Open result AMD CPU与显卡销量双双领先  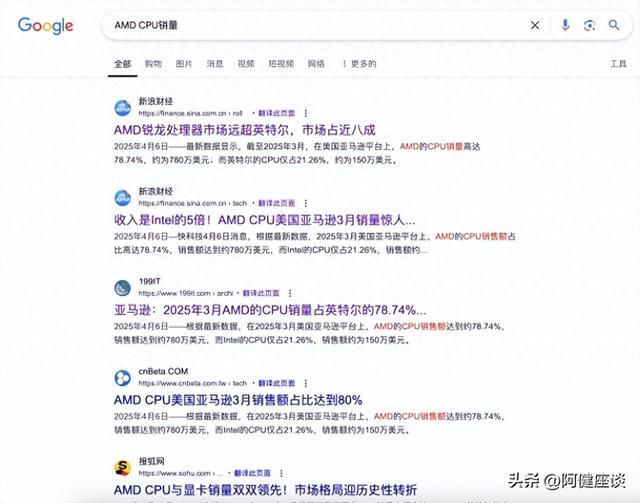click(x=265, y=490)
